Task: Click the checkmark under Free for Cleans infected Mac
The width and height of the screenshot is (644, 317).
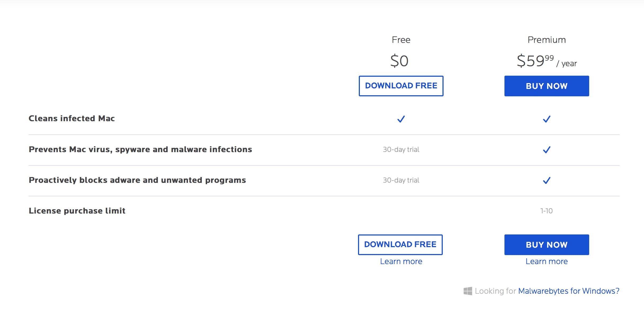Action: pyautogui.click(x=401, y=119)
